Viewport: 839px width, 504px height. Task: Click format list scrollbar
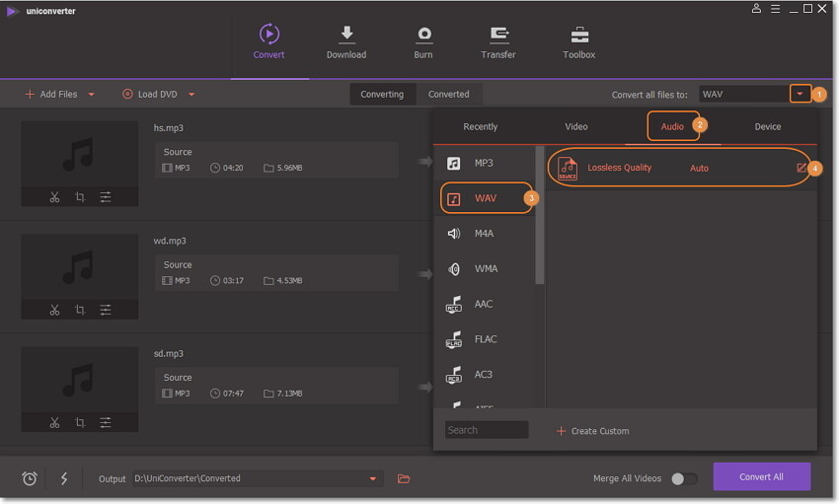(x=539, y=215)
